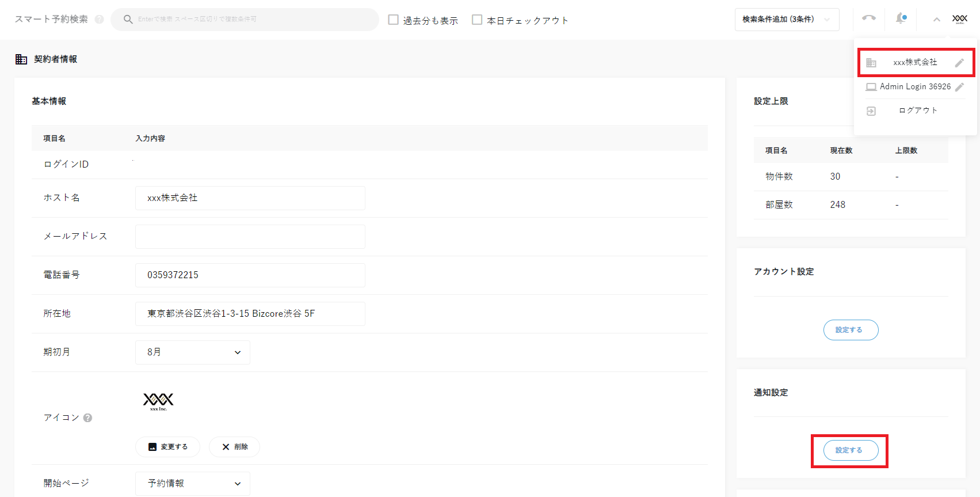Viewport: 980px width, 497px height.
Task: Enable the 過去分も表示 checkbox
Action: tap(394, 20)
